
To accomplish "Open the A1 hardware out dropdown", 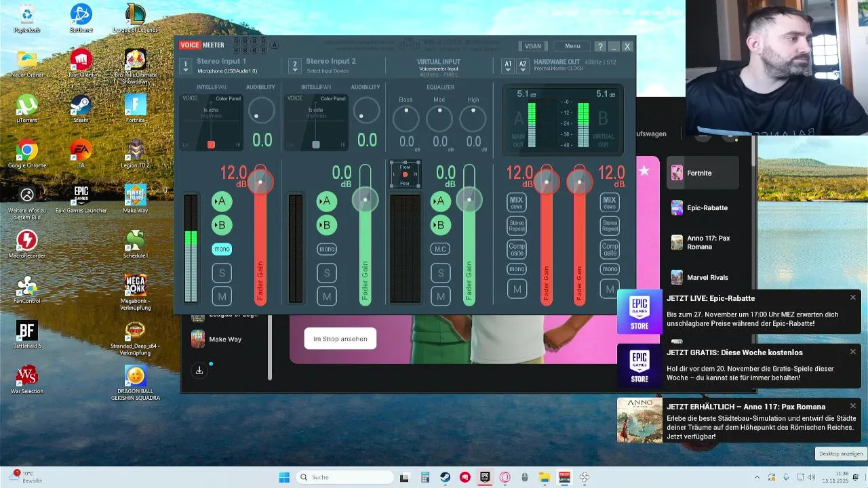I will tap(508, 66).
